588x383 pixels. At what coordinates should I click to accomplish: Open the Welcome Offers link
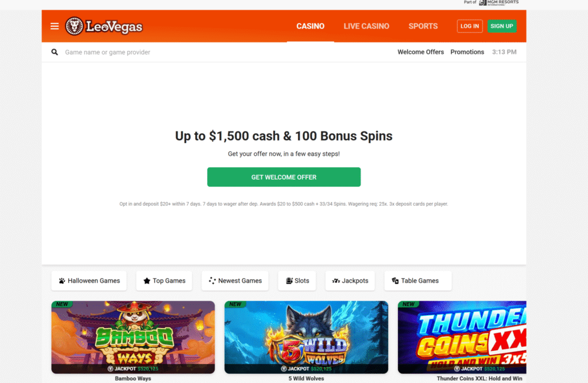(421, 52)
